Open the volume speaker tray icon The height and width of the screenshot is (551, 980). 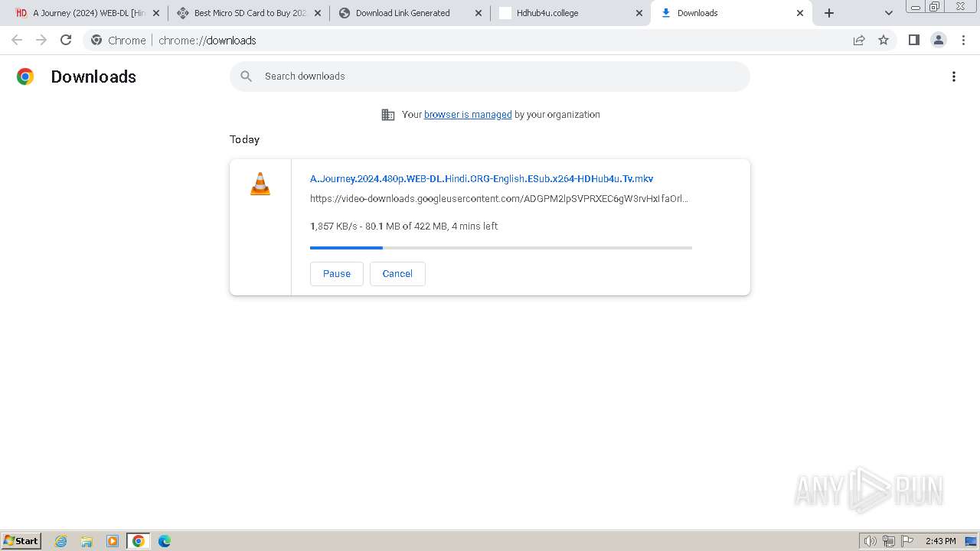click(870, 541)
